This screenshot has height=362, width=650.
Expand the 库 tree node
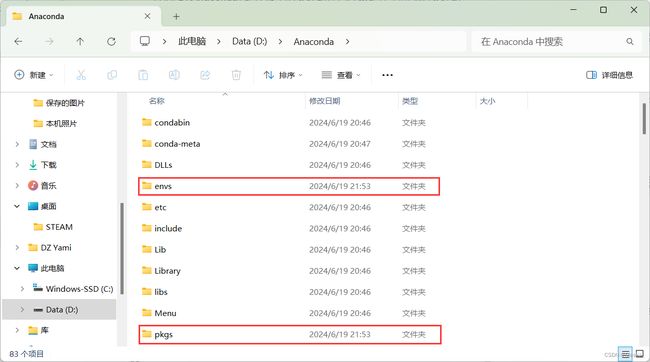17,330
